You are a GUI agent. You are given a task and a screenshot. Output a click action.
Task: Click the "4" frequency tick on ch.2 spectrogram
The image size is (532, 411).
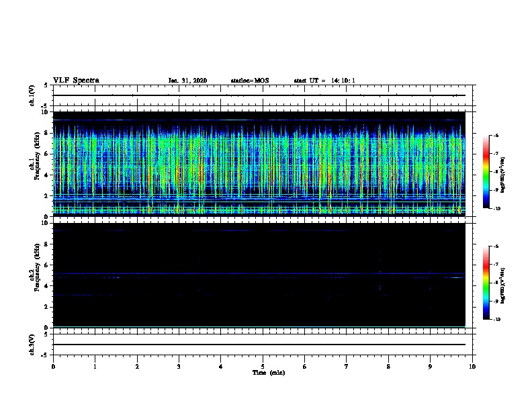tap(46, 286)
